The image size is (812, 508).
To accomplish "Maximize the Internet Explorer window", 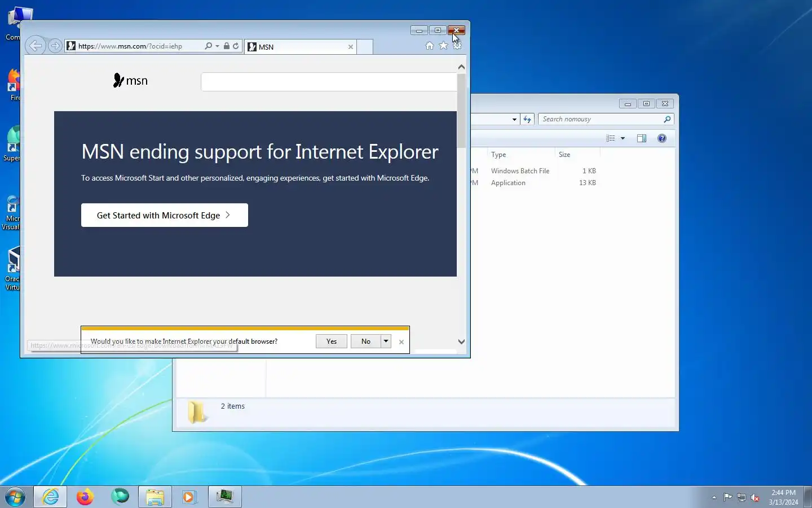I will 438,30.
